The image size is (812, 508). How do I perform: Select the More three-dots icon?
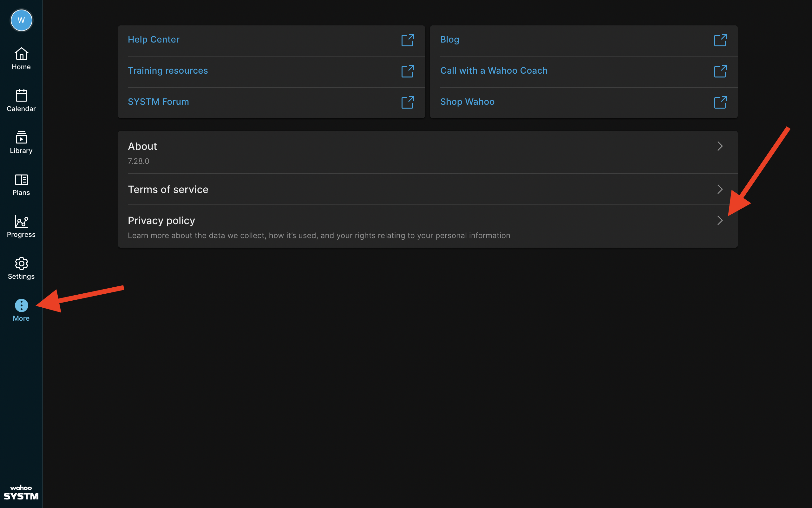pos(21,305)
